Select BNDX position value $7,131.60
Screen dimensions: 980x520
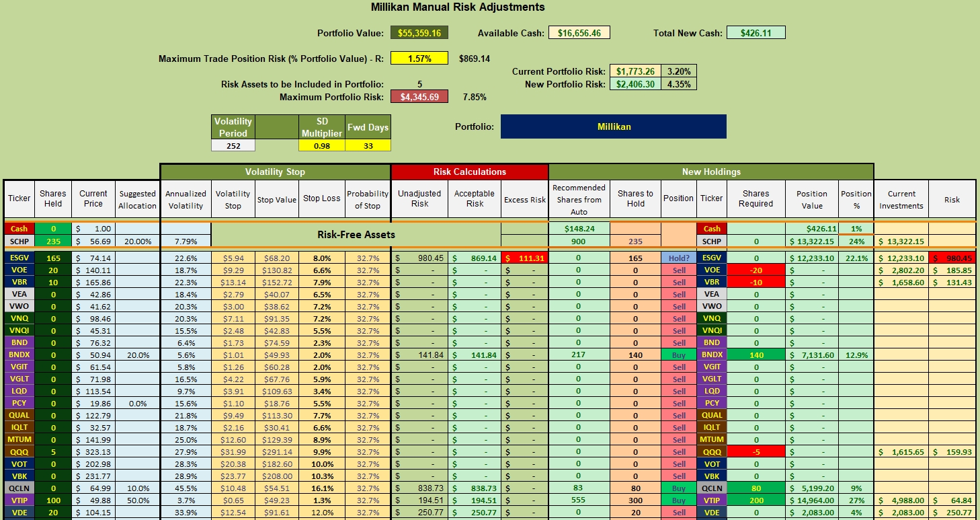click(812, 355)
